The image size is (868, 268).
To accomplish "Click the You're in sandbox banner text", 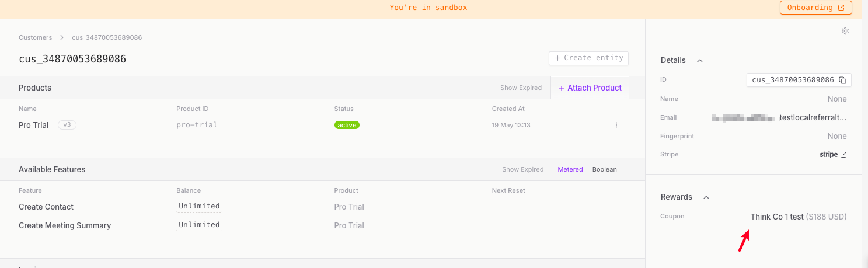I will point(428,8).
